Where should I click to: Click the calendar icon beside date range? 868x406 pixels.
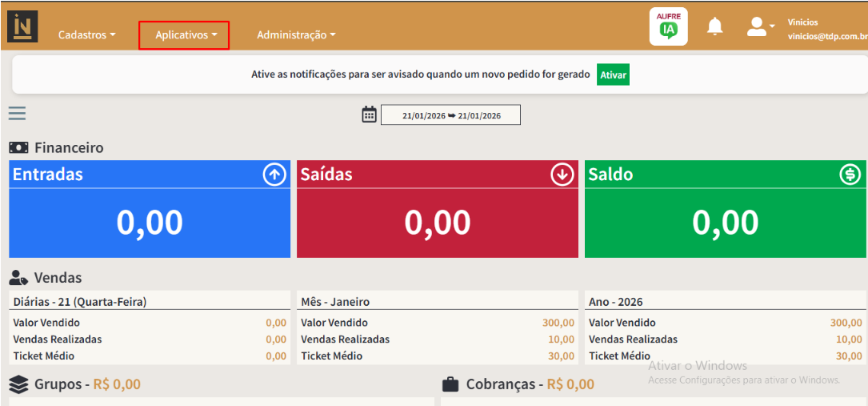(369, 115)
